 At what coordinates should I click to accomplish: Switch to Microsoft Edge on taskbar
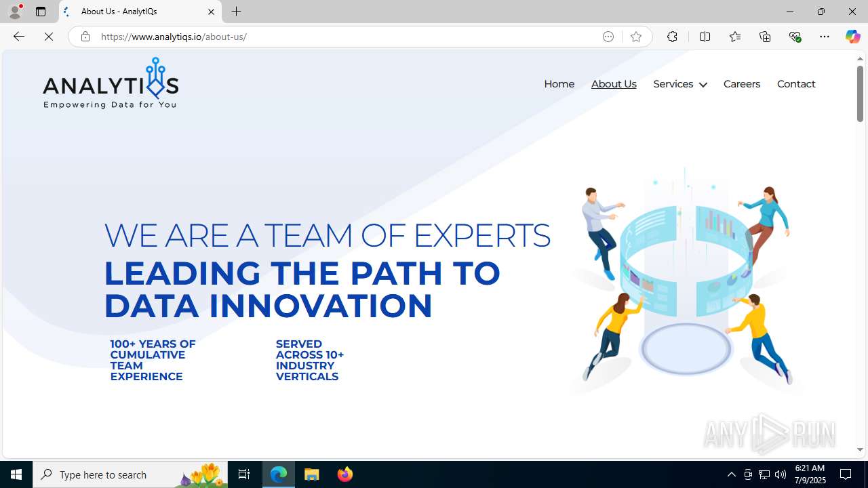coord(279,474)
